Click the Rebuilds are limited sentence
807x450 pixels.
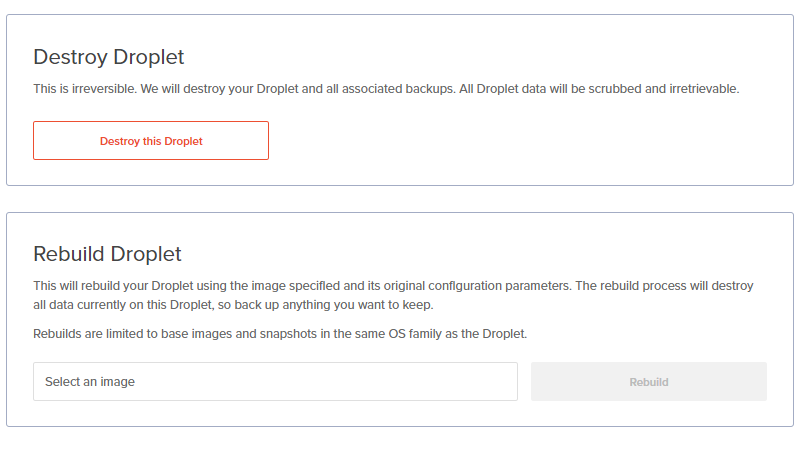click(x=280, y=334)
